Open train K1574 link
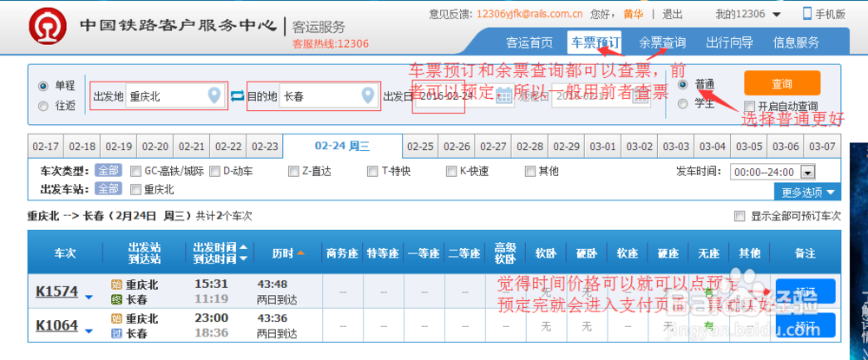This screenshot has width=868, height=360. (57, 291)
